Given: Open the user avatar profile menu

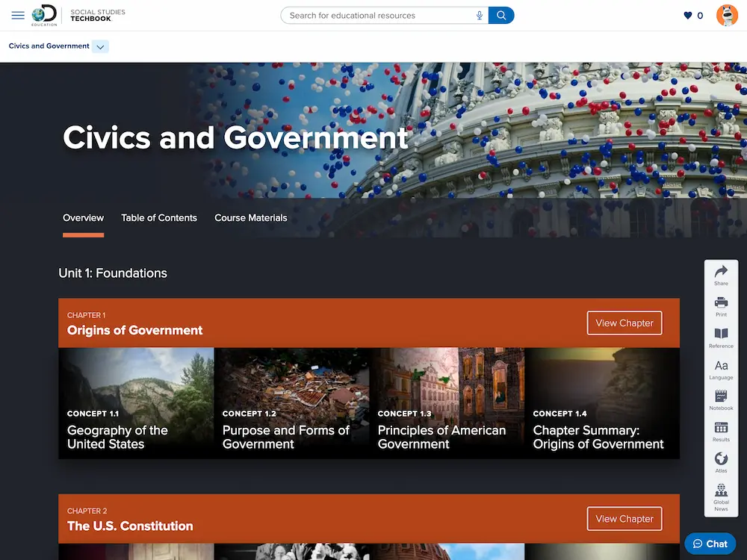Looking at the screenshot, I should 727,15.
